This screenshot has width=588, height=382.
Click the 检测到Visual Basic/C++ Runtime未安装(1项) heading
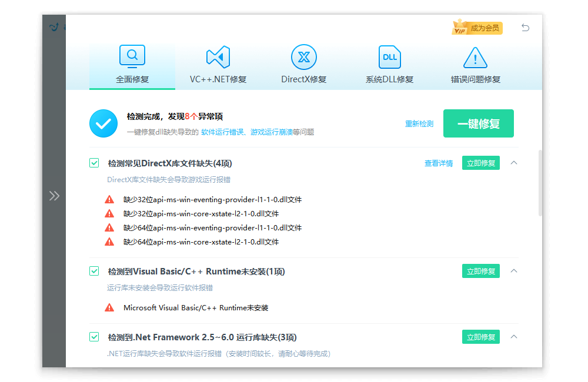pyautogui.click(x=196, y=272)
